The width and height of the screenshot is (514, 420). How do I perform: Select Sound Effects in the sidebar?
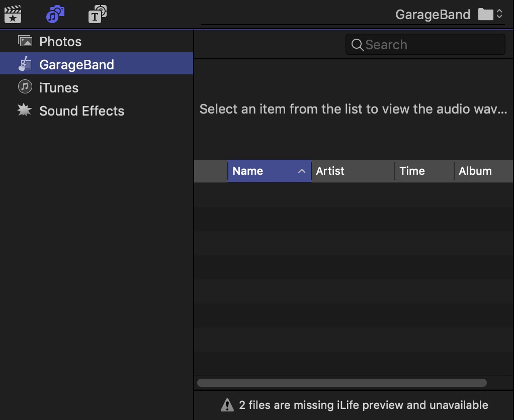(x=81, y=111)
